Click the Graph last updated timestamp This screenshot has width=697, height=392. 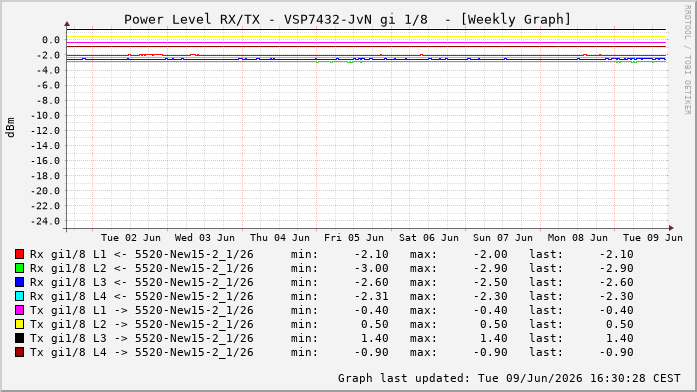[x=509, y=378]
